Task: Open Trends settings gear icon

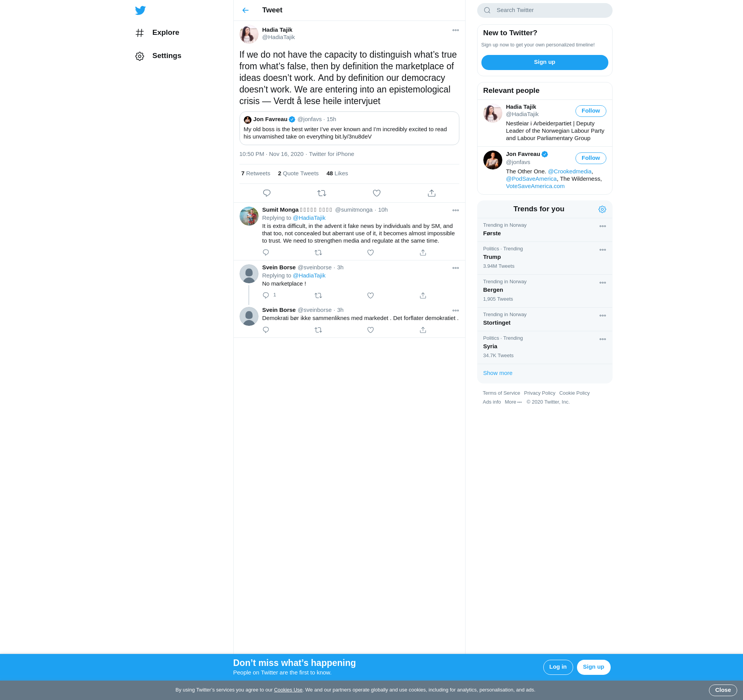Action: pyautogui.click(x=602, y=209)
